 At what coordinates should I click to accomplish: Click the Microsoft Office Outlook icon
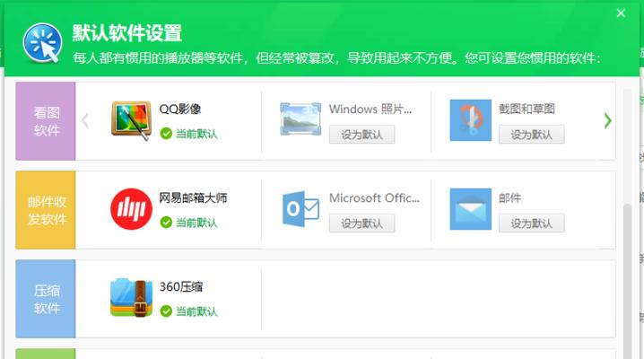coord(300,208)
